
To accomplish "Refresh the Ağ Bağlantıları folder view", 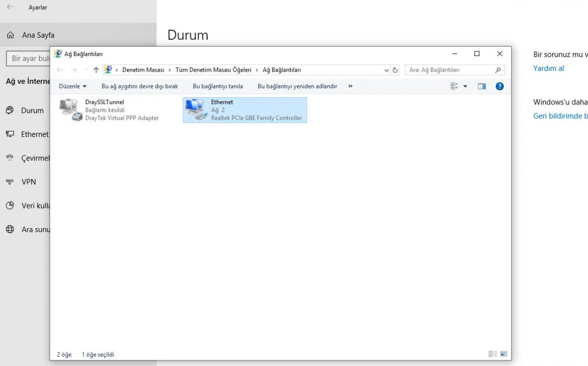I will 395,70.
